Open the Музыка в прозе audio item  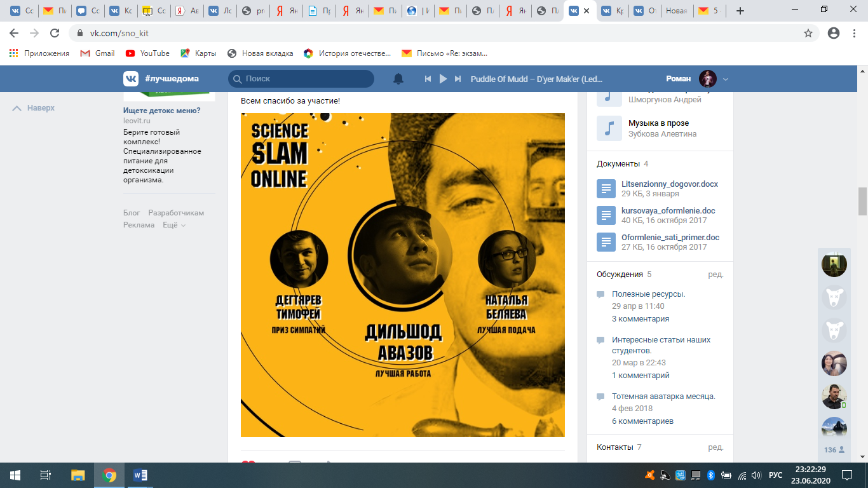tap(658, 123)
